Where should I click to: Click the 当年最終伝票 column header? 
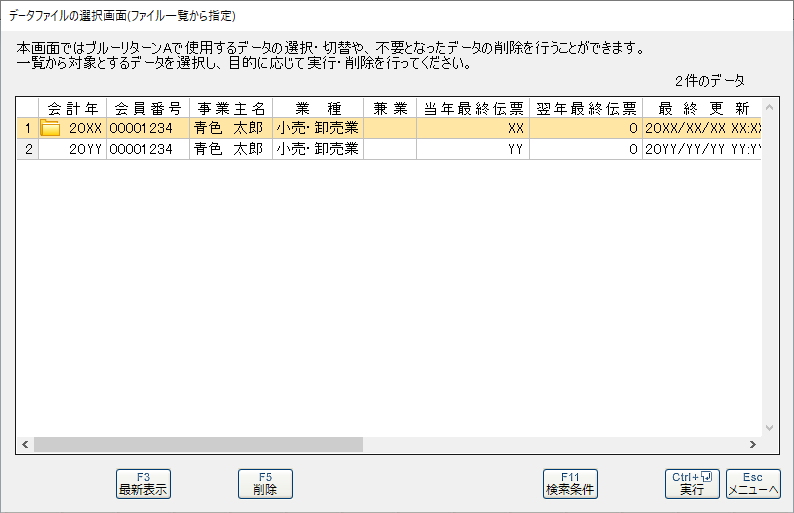click(473, 108)
